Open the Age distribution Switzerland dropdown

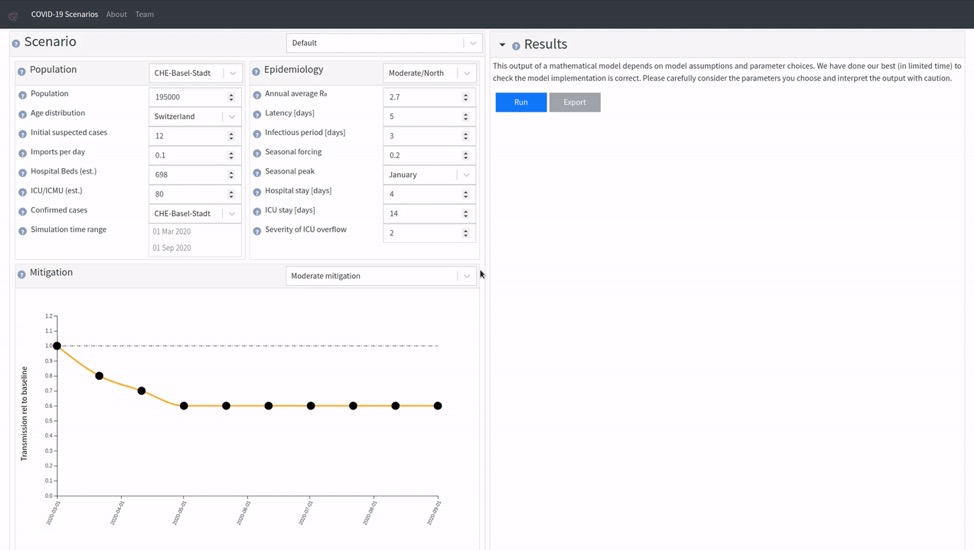(x=195, y=116)
